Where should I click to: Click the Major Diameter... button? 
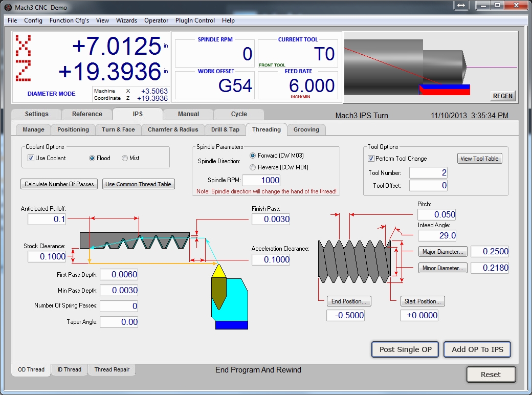[x=443, y=251]
